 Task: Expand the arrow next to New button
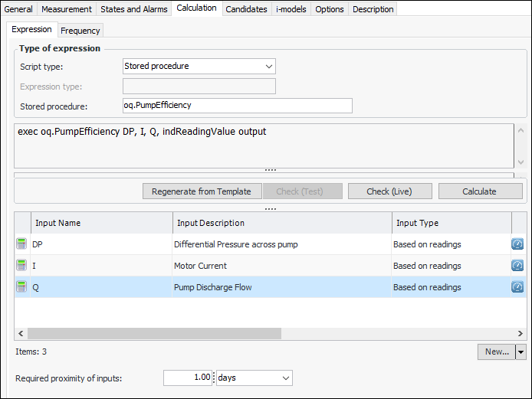(x=521, y=352)
